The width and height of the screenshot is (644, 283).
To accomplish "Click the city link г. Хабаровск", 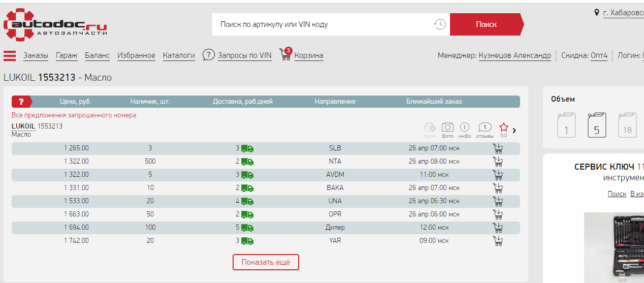I will click(624, 13).
